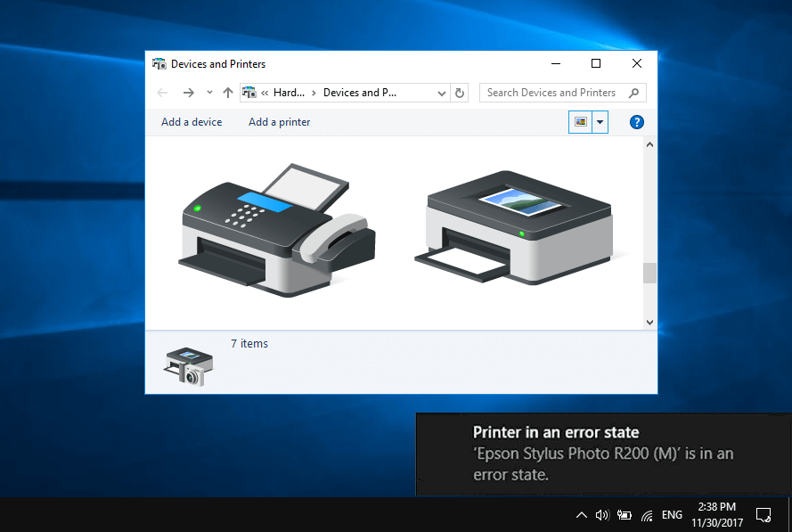Expand the address bar history dropdown

pos(443,93)
